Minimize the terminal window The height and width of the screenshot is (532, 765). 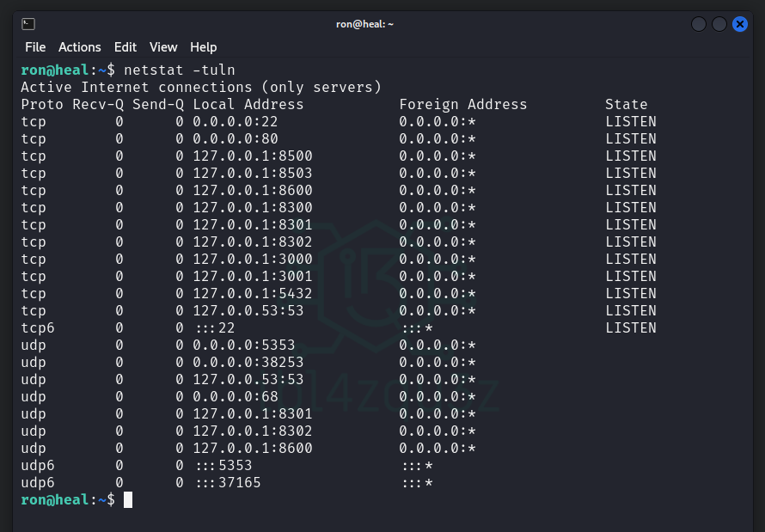point(699,24)
